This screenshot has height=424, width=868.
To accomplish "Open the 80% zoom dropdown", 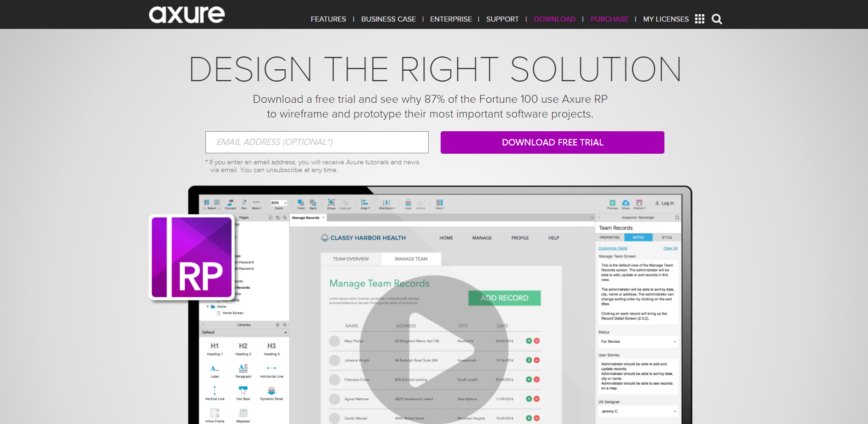I will (x=279, y=203).
